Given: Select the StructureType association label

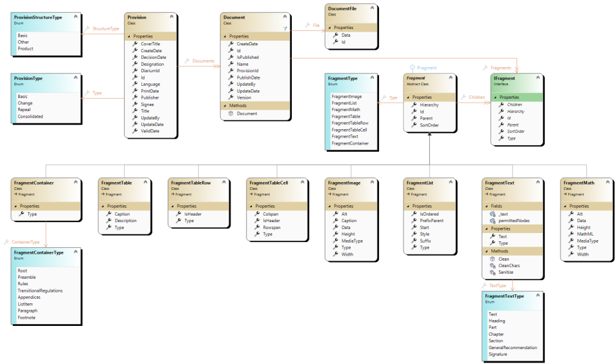Looking at the screenshot, I should pos(106,28).
